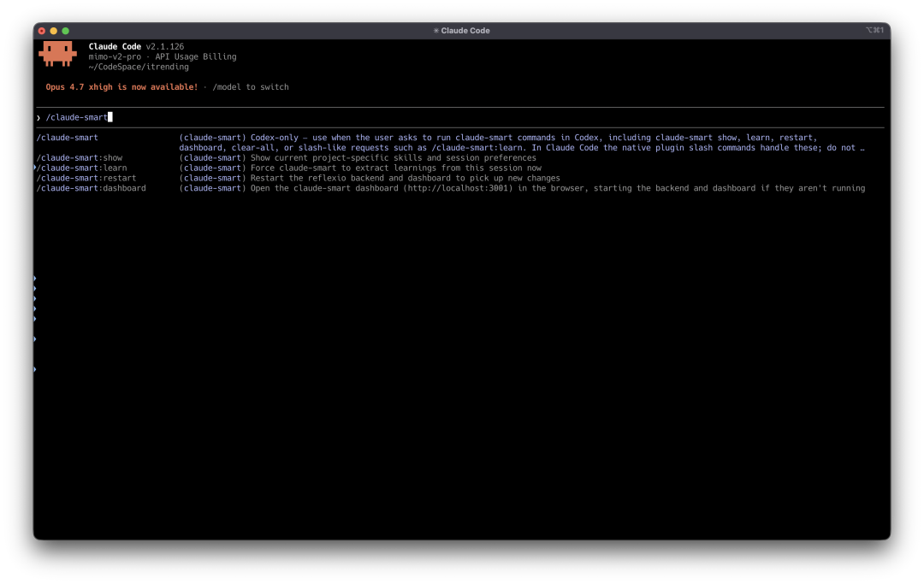Minimize the terminal with yellow button

pyautogui.click(x=54, y=31)
